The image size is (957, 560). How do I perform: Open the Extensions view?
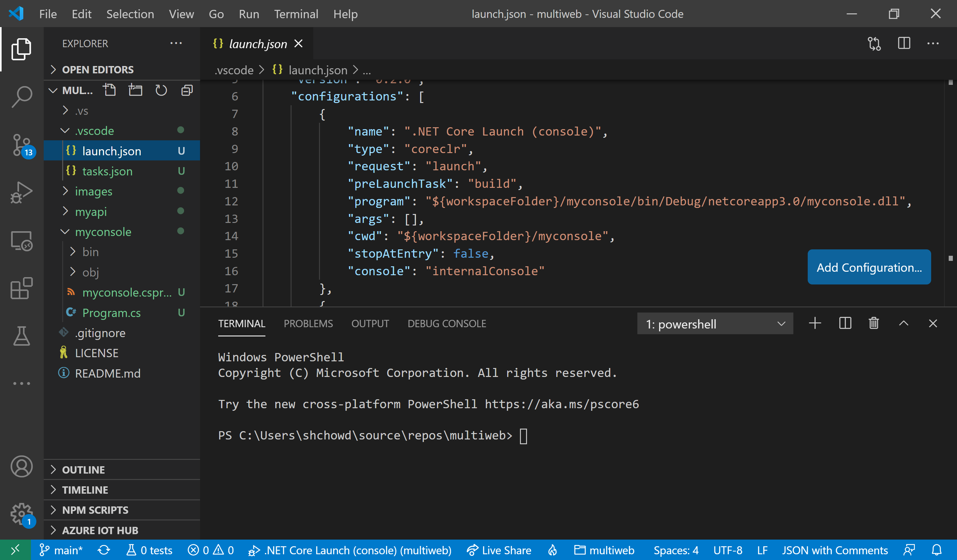tap(22, 288)
